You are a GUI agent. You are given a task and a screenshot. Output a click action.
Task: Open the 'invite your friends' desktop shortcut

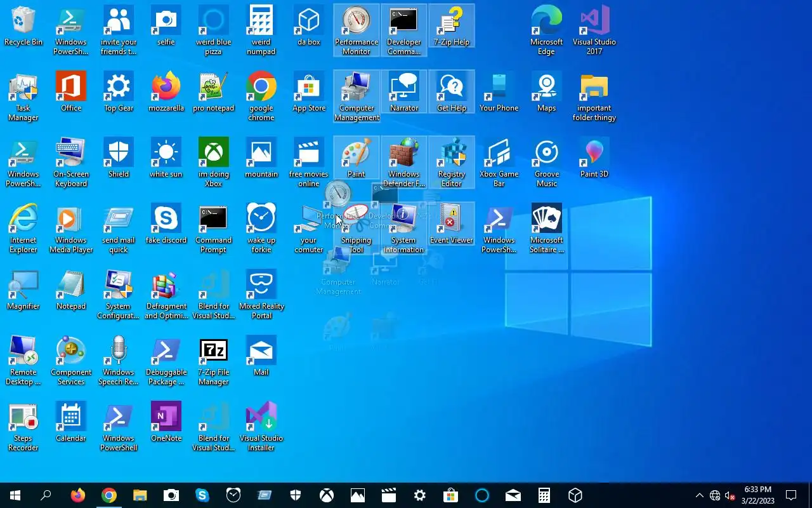[119, 30]
